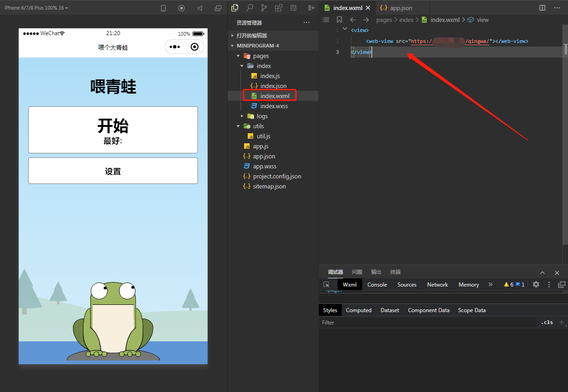The width and height of the screenshot is (568, 392).
Task: Click the simulator record/stop circle icon
Action: click(x=182, y=8)
